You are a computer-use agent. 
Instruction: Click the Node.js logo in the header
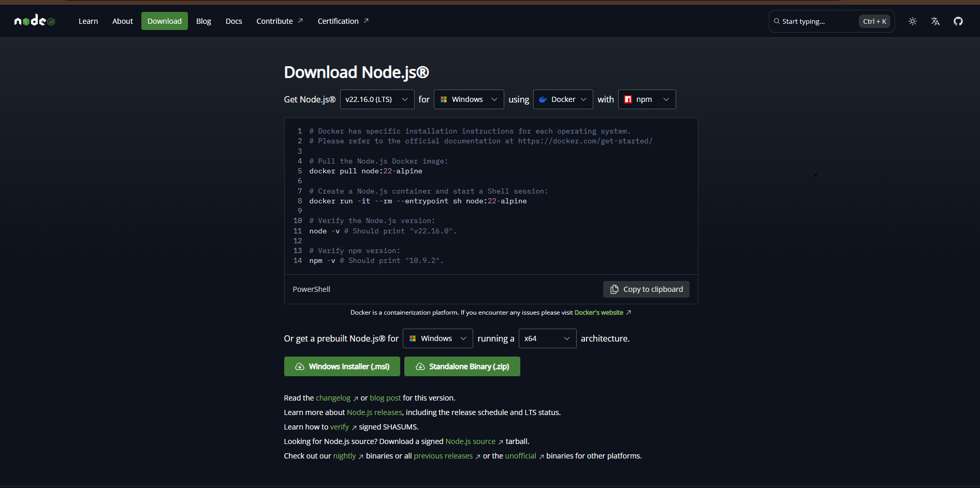pyautogui.click(x=34, y=21)
